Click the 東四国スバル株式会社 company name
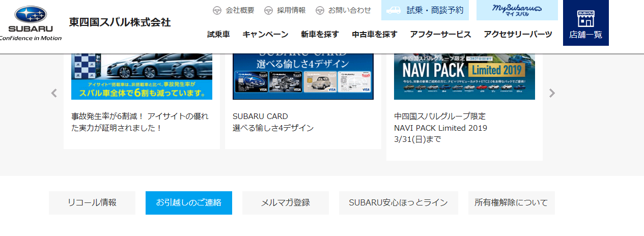Image resolution: width=644 pixels, height=236 pixels. tap(120, 22)
